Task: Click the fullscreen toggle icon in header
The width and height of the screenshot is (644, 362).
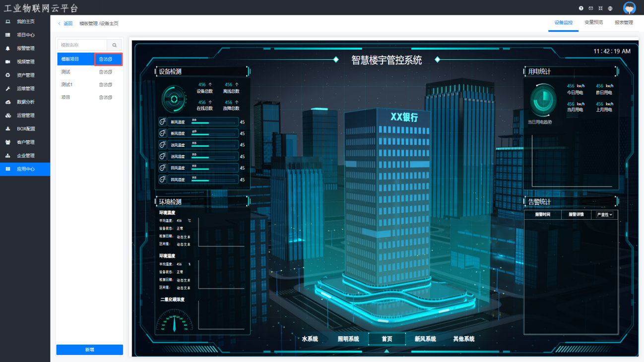Action: click(600, 8)
